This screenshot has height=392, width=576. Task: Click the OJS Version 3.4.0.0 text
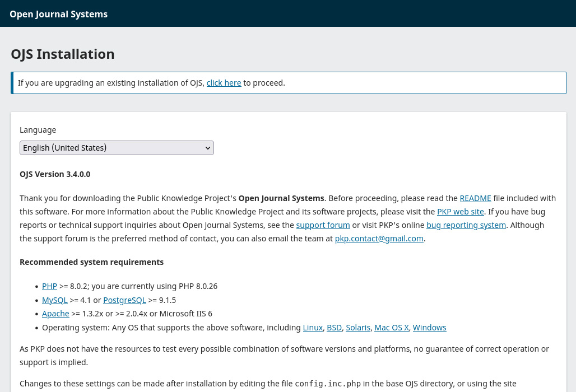pos(55,174)
